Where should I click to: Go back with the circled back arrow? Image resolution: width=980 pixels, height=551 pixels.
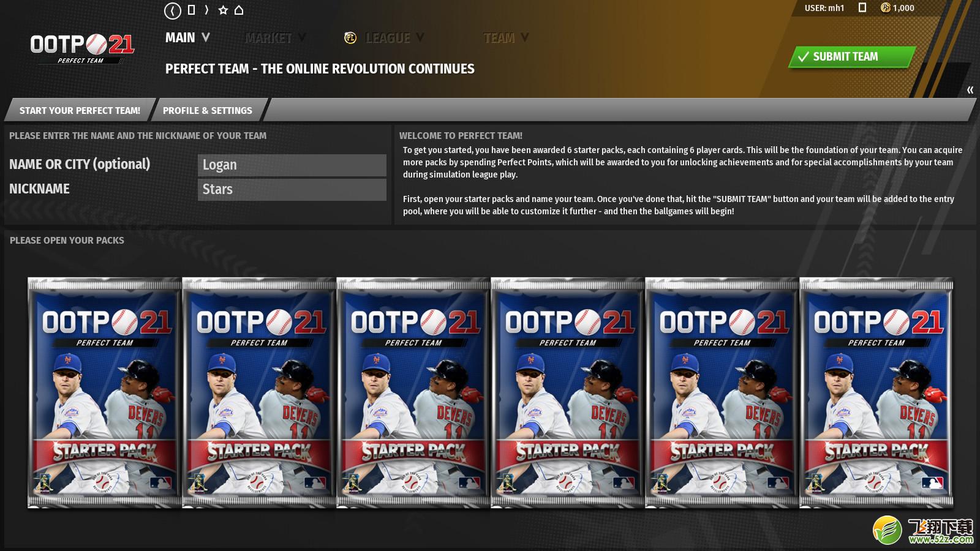click(x=173, y=10)
